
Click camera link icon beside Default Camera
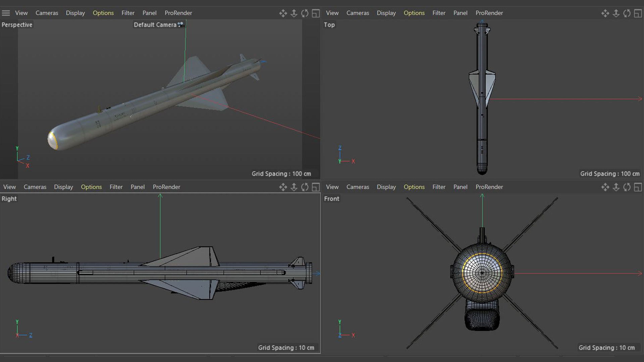181,24
